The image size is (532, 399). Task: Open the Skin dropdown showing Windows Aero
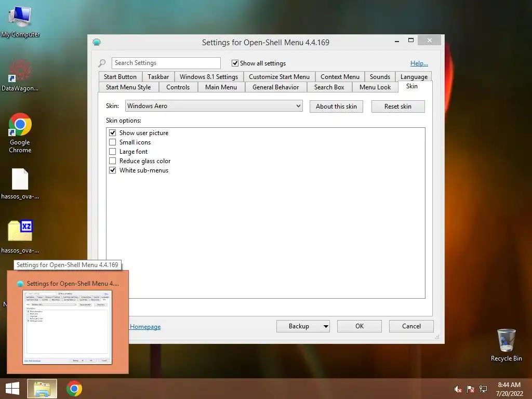coord(214,106)
